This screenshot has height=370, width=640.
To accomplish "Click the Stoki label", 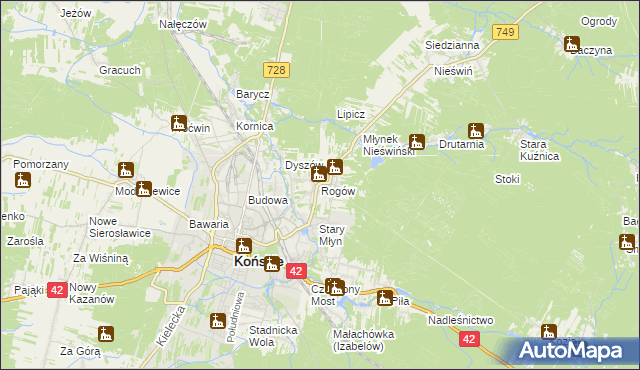I will coord(507,179).
